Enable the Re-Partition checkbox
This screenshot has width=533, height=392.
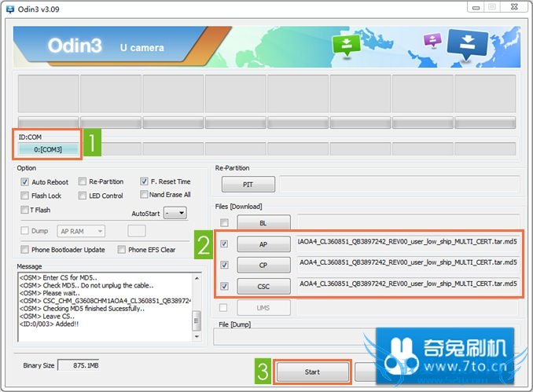pos(83,181)
